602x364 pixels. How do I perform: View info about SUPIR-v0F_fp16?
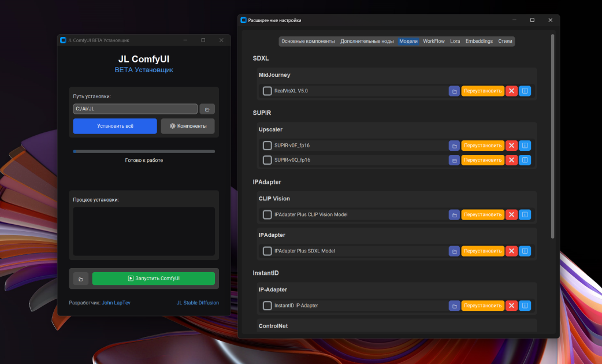[x=525, y=146]
